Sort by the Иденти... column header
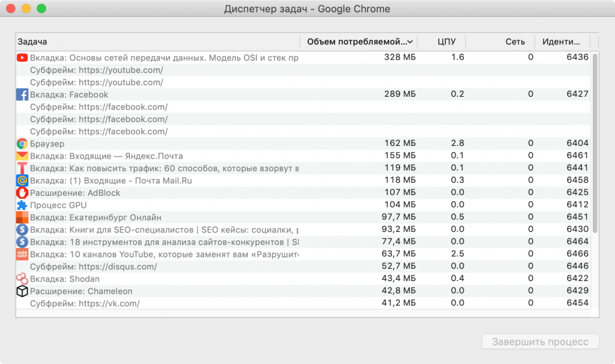Screen dimensions: 615x364 (563, 41)
